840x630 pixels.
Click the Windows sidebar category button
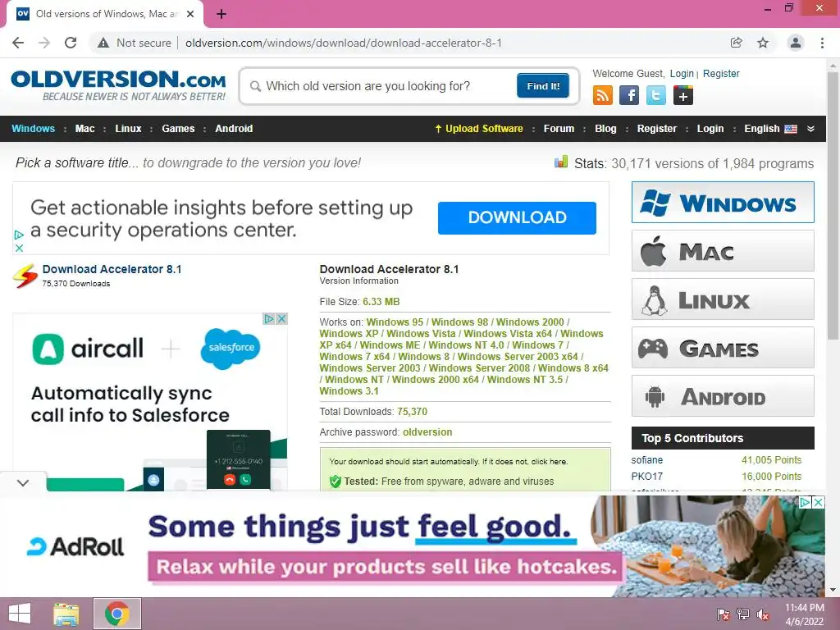pyautogui.click(x=723, y=203)
